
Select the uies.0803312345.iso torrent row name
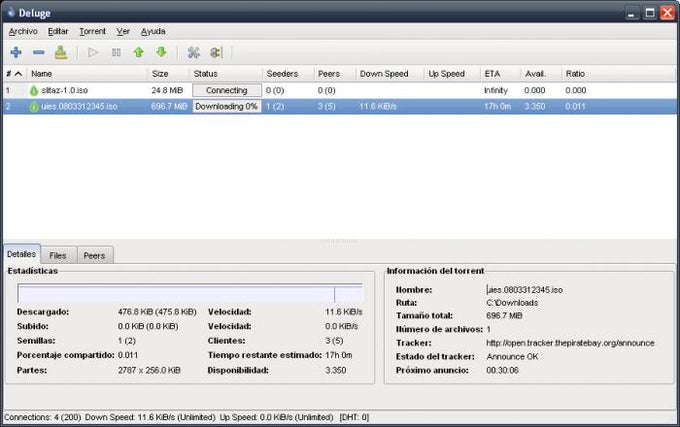click(x=79, y=107)
